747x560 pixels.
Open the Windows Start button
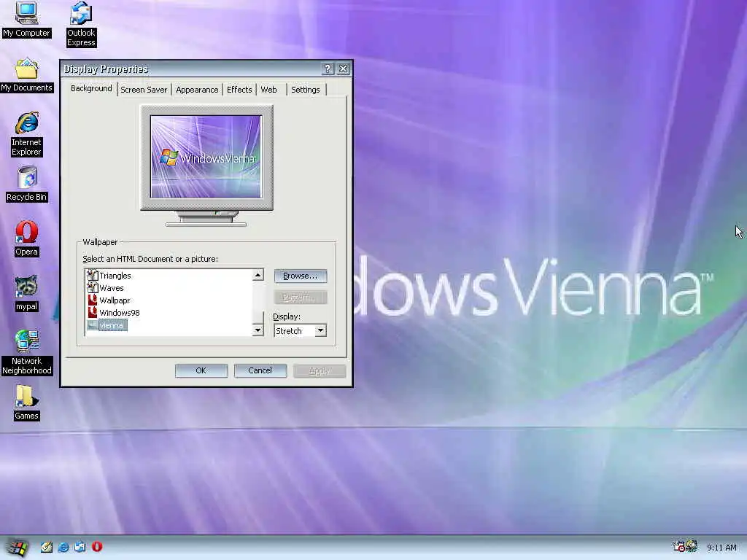(x=18, y=547)
